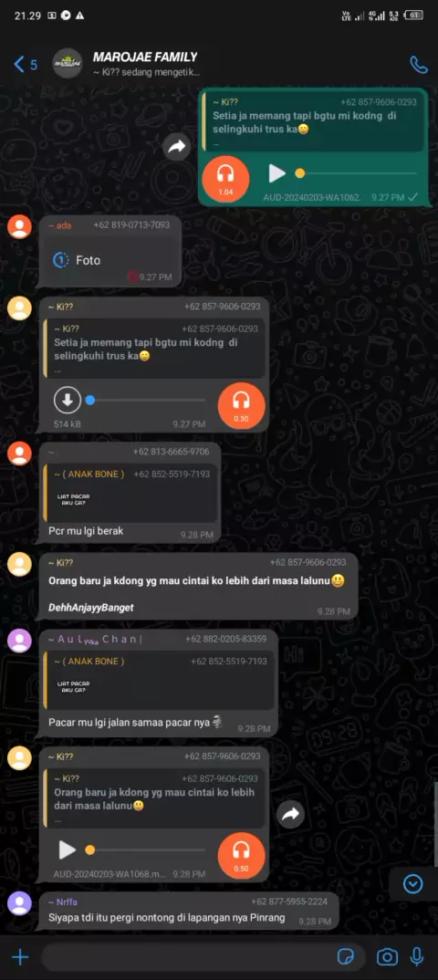Launch the camera from the input bar
The height and width of the screenshot is (980, 438).
pyautogui.click(x=388, y=957)
